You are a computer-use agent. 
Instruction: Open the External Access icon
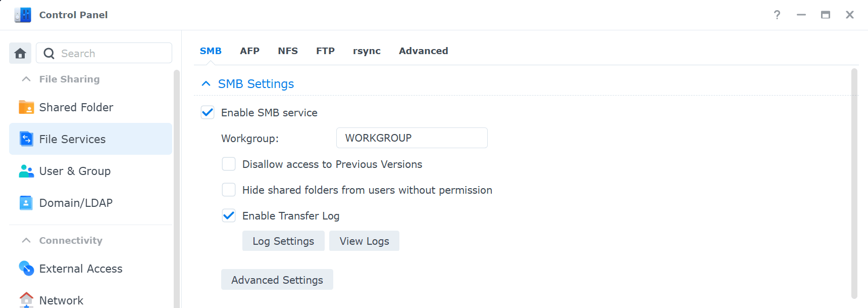tap(26, 269)
